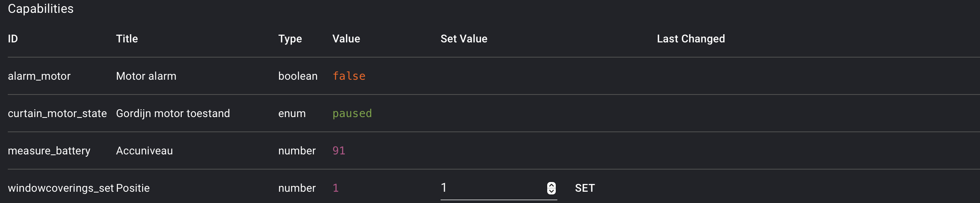980x203 pixels.
Task: Click the Gordijn motor toestand title
Action: tap(173, 114)
